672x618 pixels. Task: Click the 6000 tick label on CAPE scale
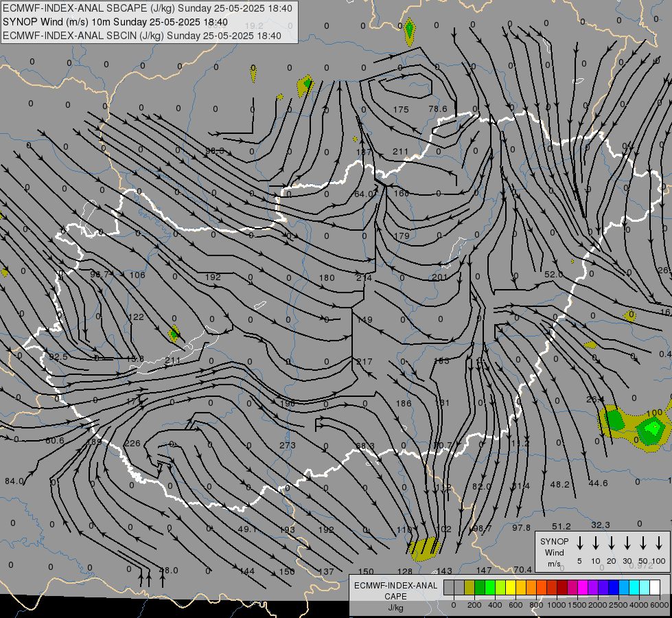click(659, 605)
